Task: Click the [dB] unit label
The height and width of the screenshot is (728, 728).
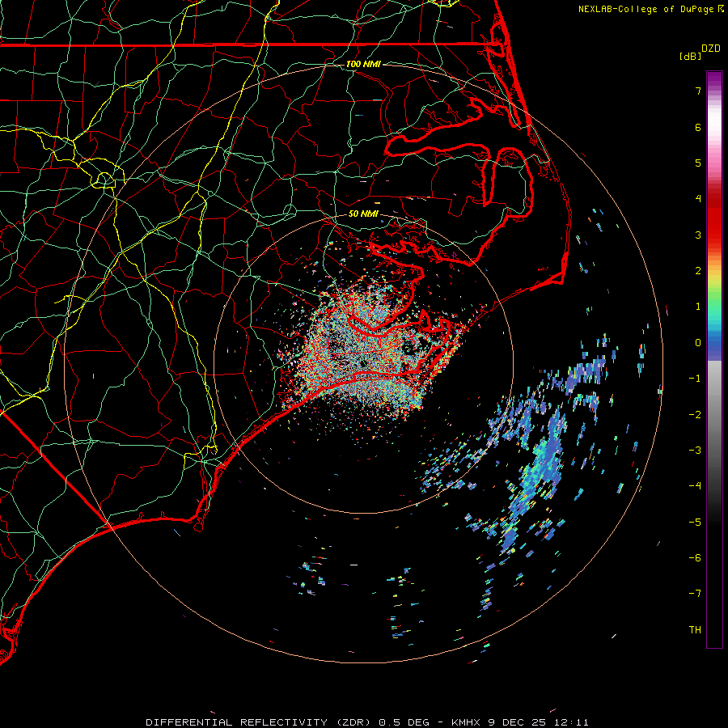Action: point(690,56)
